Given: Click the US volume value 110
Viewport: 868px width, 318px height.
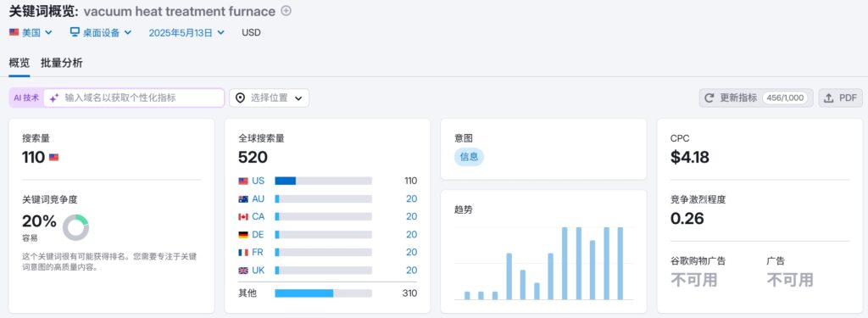Looking at the screenshot, I should point(410,181).
